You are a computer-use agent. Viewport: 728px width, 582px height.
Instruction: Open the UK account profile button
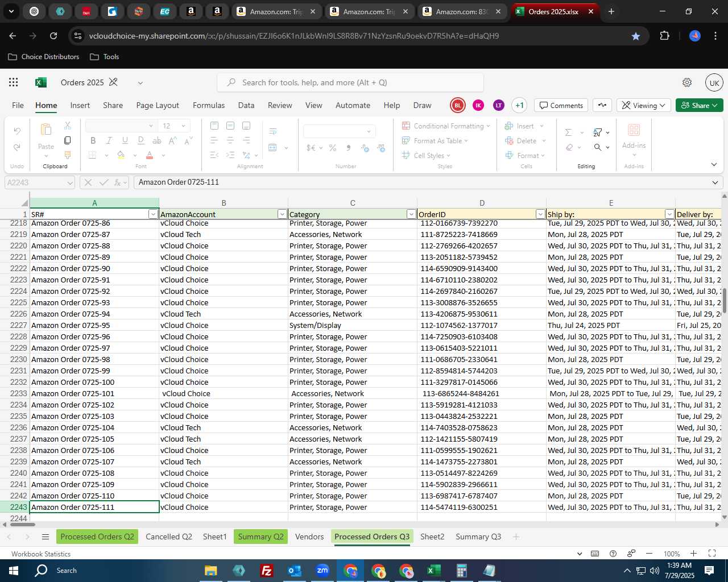point(714,82)
